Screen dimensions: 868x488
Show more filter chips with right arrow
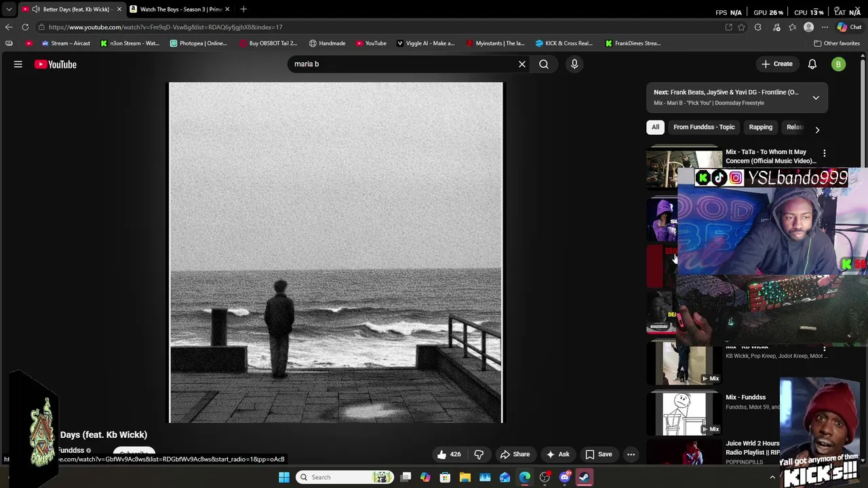point(817,129)
